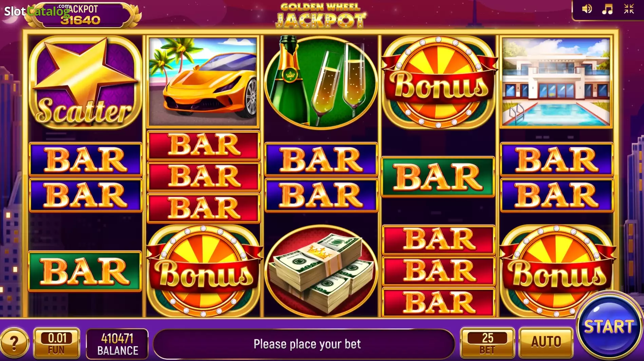Click the Golden Wheel Jackpot title logo
The width and height of the screenshot is (644, 361).
point(320,15)
